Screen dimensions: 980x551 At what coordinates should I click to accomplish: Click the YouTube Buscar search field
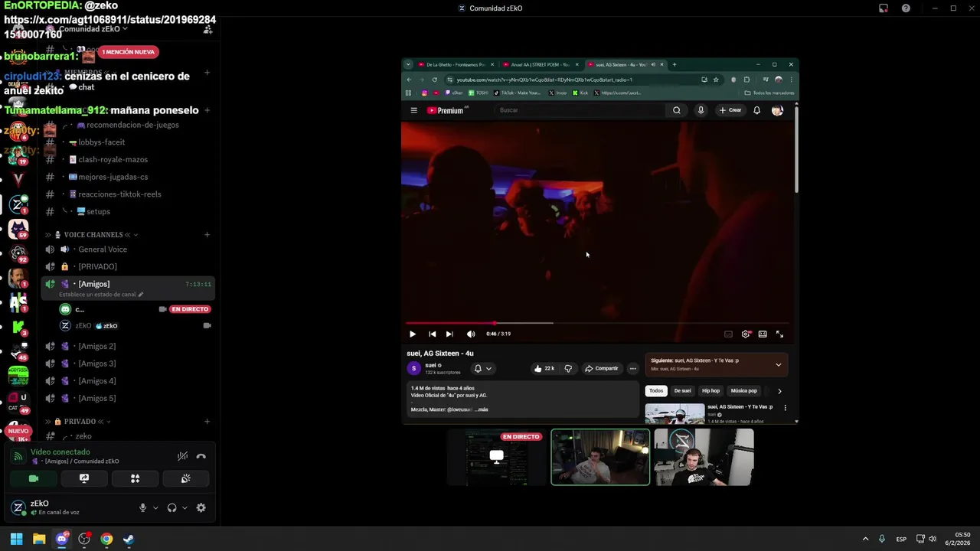pyautogui.click(x=580, y=110)
